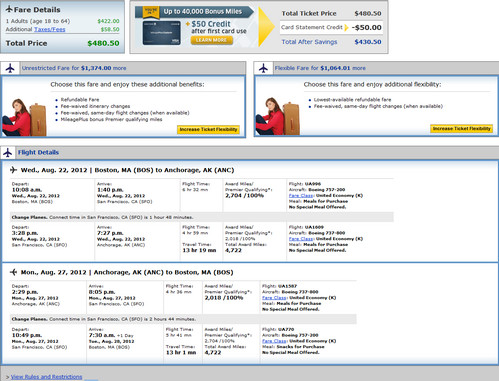Viewport: 499px width, 381px height.
Task: Click the Refundable Fare bullet in Unrestricted Fare box
Action: tap(80, 100)
